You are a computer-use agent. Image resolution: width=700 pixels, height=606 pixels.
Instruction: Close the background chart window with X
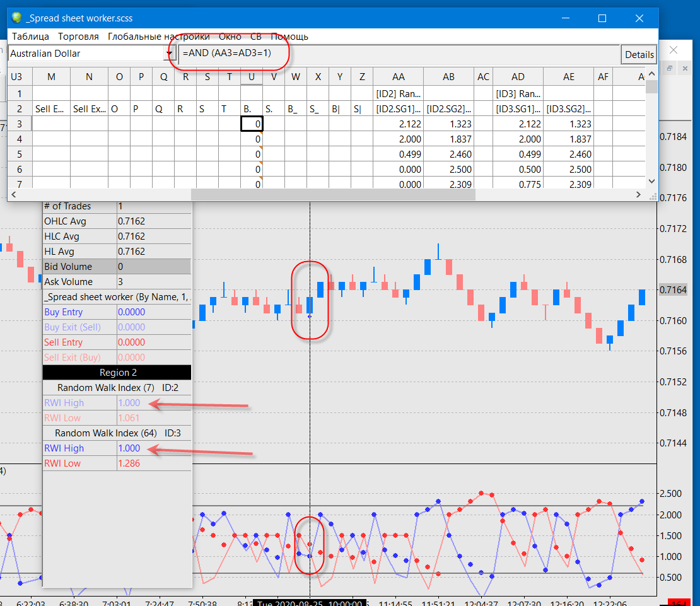tap(673, 50)
